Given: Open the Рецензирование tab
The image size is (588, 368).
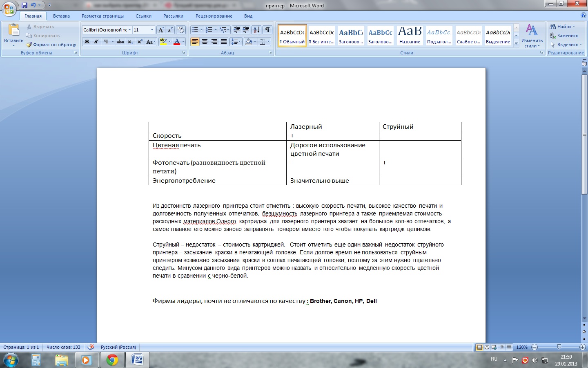Looking at the screenshot, I should (214, 16).
